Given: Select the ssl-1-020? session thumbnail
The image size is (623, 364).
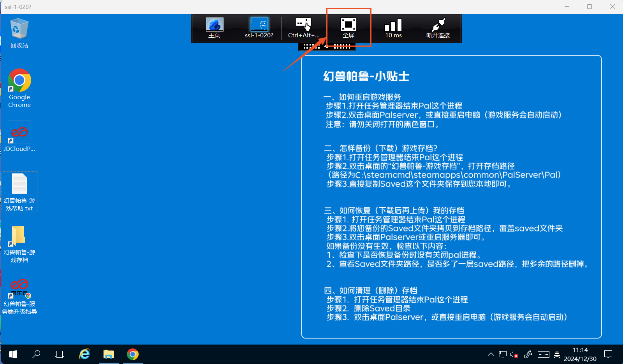Looking at the screenshot, I should pyautogui.click(x=259, y=28).
